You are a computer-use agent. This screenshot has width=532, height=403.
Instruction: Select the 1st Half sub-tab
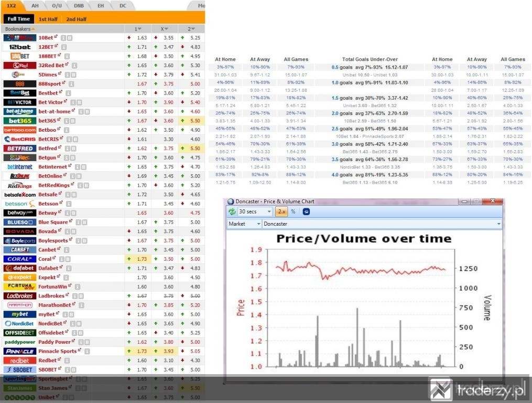click(48, 19)
